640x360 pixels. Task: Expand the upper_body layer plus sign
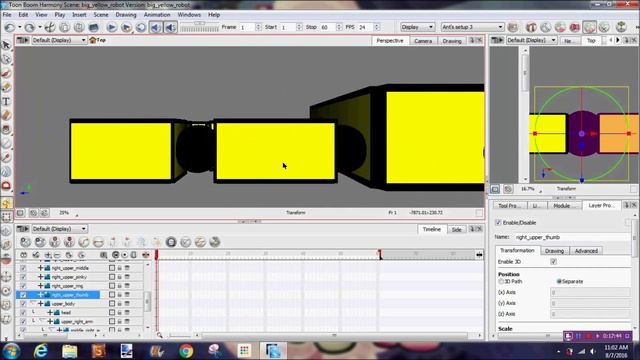pyautogui.click(x=40, y=304)
